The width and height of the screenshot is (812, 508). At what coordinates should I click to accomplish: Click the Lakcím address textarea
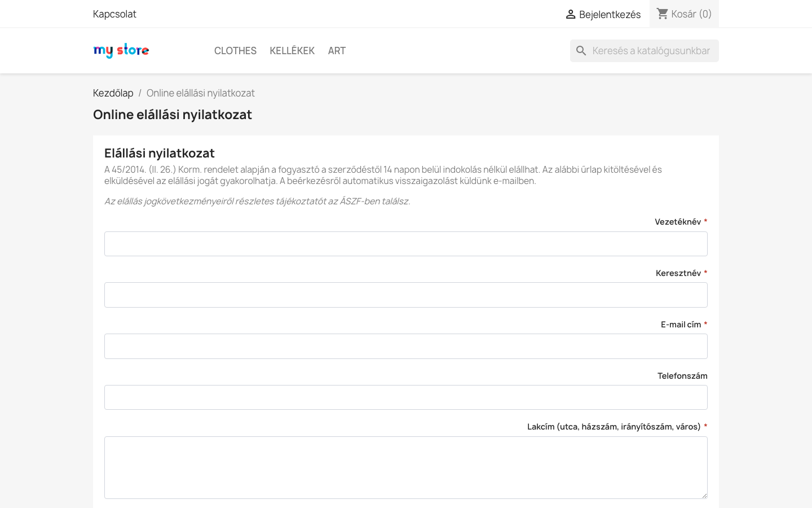tap(406, 468)
